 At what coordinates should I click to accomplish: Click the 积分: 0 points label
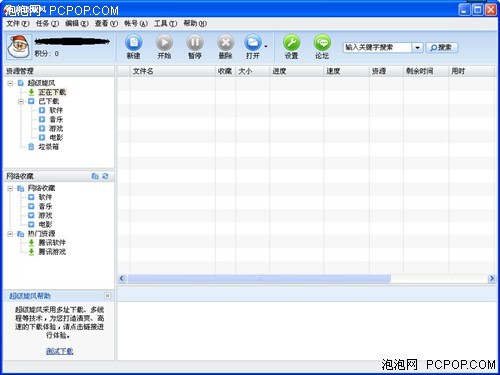tap(47, 54)
